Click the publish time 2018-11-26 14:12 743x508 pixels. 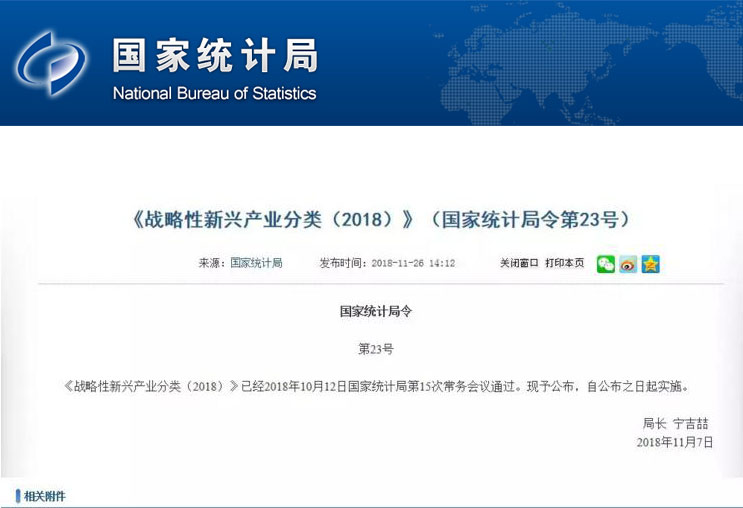click(413, 263)
